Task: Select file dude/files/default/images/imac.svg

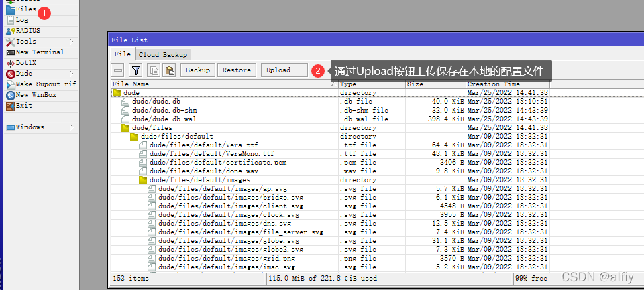Action: coord(330,267)
